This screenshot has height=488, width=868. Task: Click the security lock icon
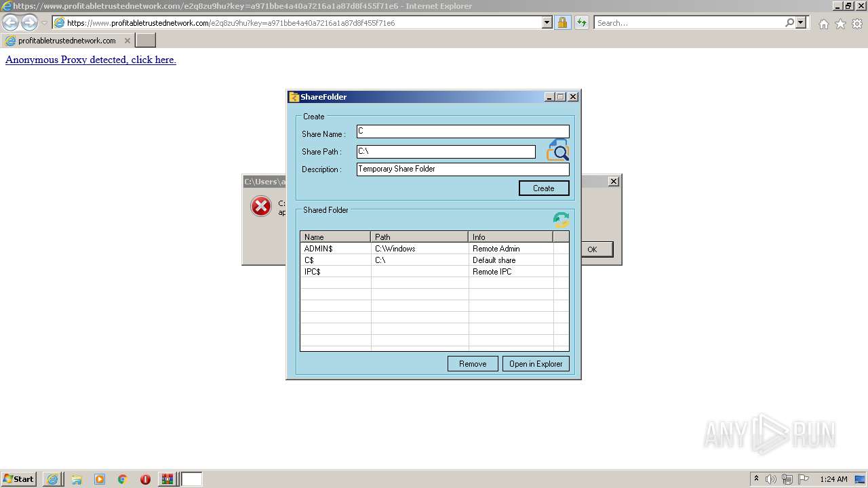562,22
